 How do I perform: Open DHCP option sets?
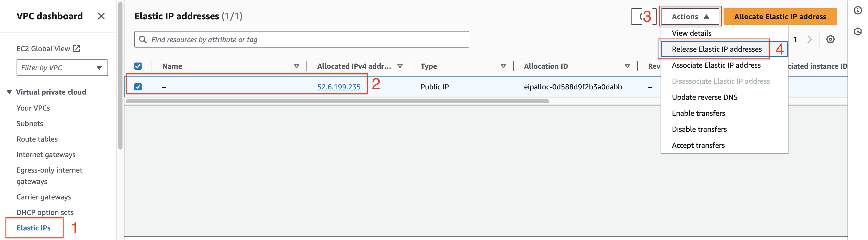(45, 212)
